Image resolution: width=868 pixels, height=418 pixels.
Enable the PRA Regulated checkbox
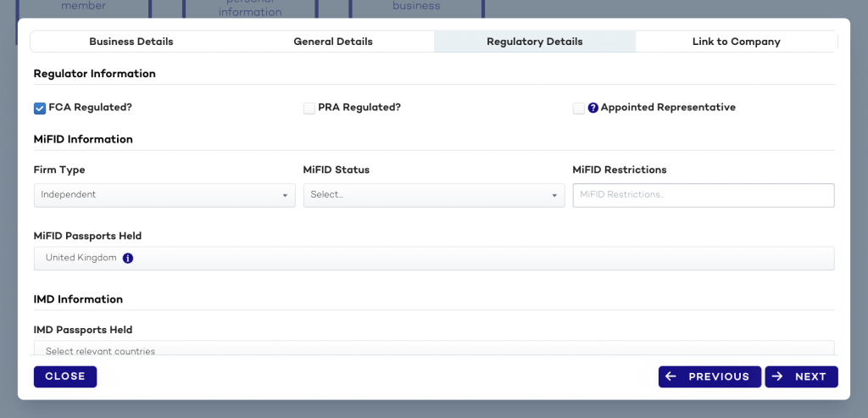309,109
